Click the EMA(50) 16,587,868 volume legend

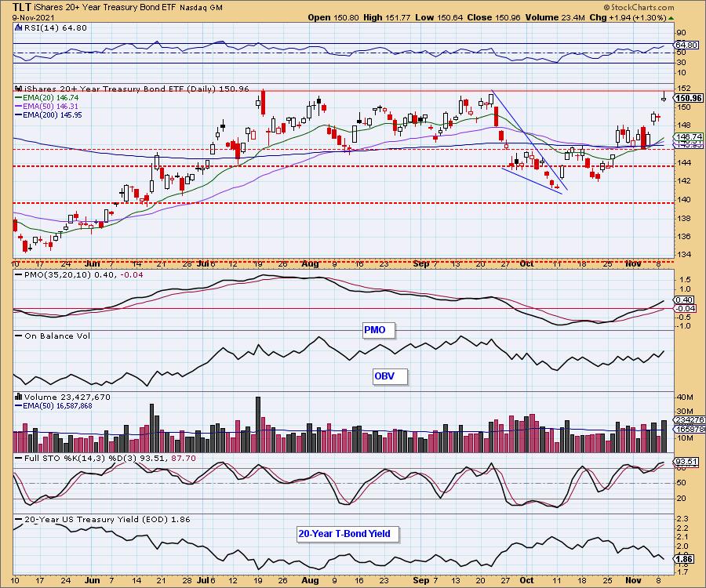(53, 406)
